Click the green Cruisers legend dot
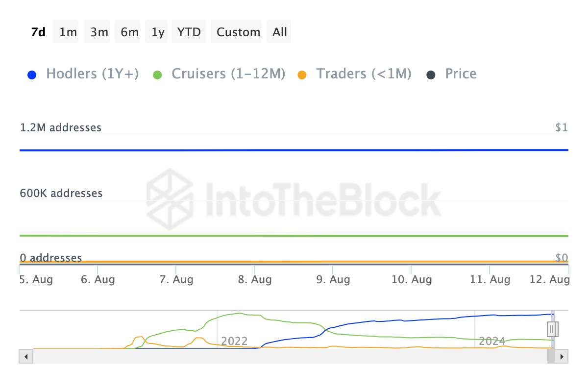This screenshot has width=588, height=392. pos(157,75)
